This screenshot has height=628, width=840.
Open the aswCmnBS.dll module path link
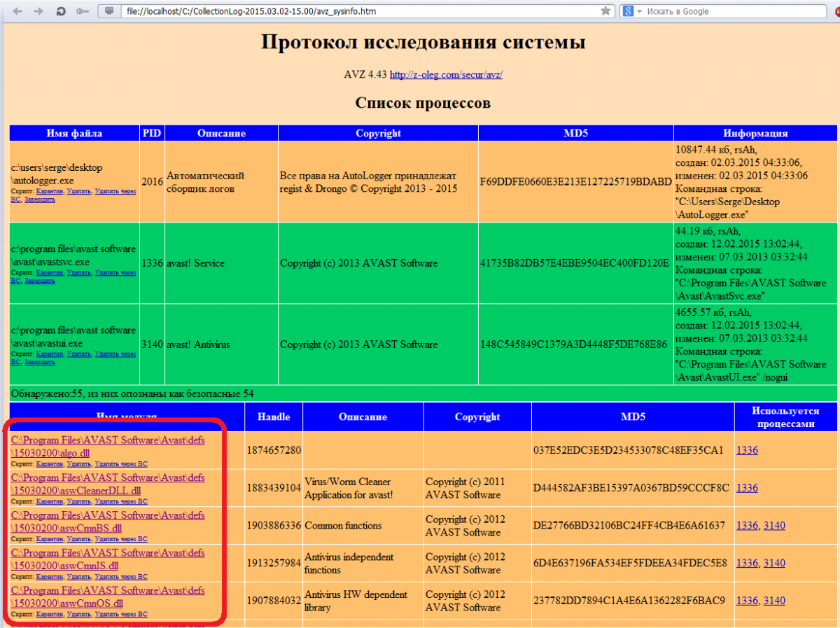click(x=108, y=522)
